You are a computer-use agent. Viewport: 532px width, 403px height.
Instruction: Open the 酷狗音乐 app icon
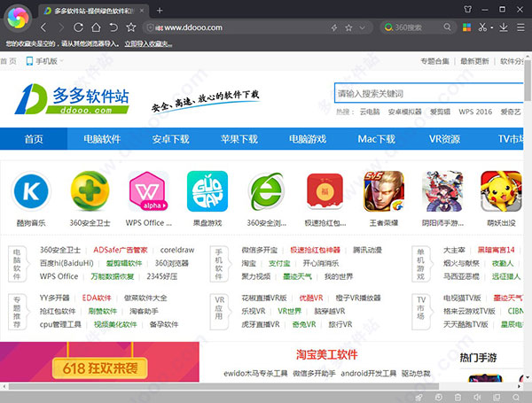tap(31, 191)
